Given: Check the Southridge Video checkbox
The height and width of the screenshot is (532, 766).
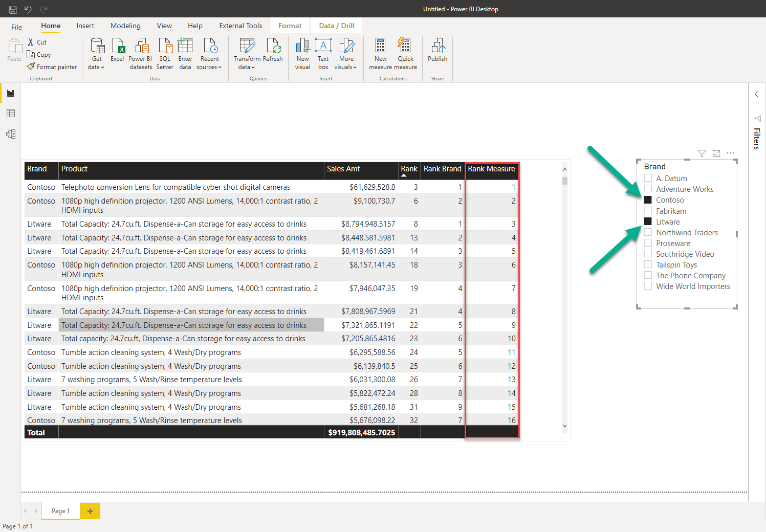Looking at the screenshot, I should (x=648, y=254).
